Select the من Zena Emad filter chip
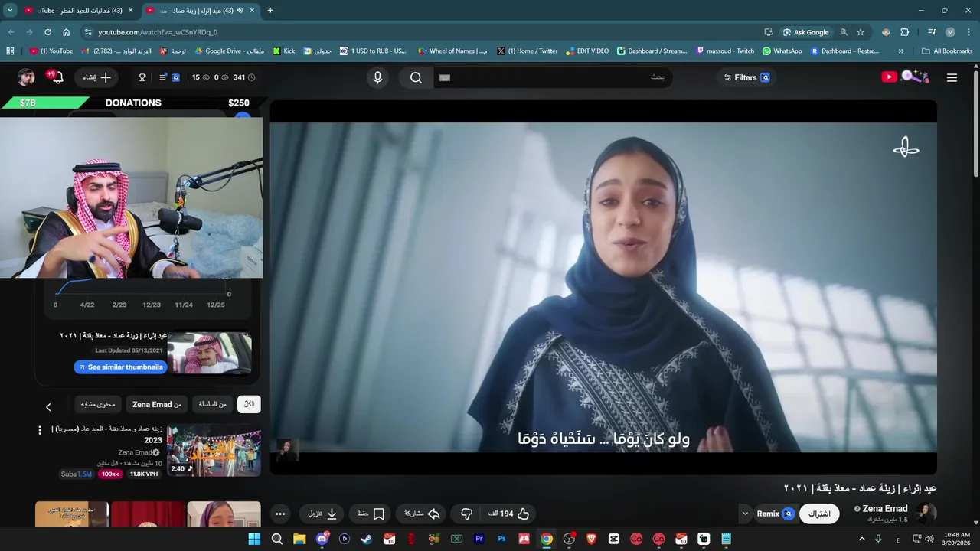This screenshot has width=980, height=551. click(x=157, y=404)
